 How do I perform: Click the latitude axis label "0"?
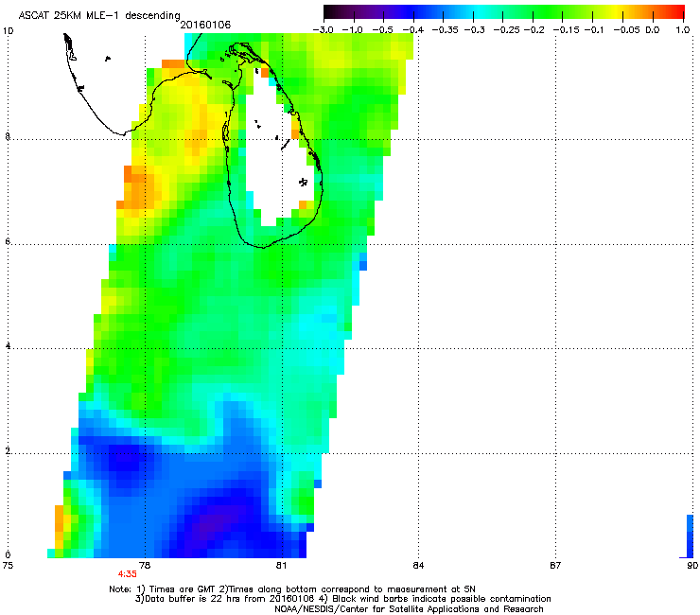[8, 555]
